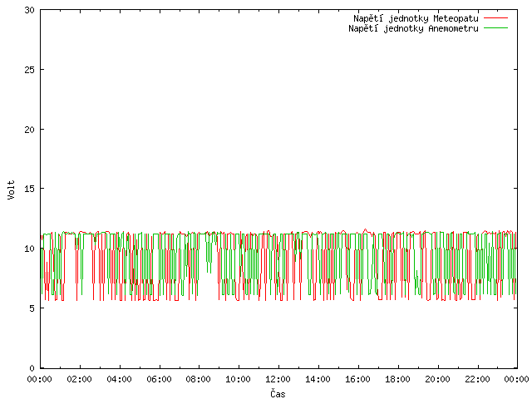
Task: Click the legend label "Napětí jednotky Anemometru"
Action: click(413, 28)
